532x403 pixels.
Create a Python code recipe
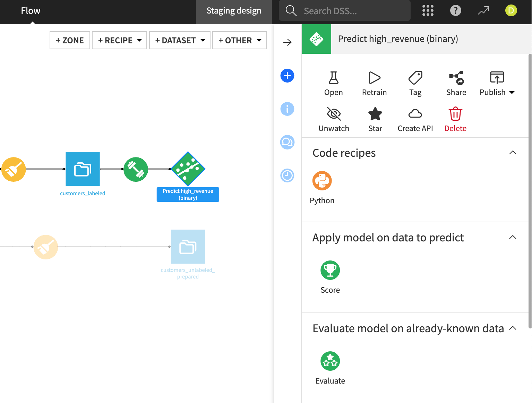[322, 188]
